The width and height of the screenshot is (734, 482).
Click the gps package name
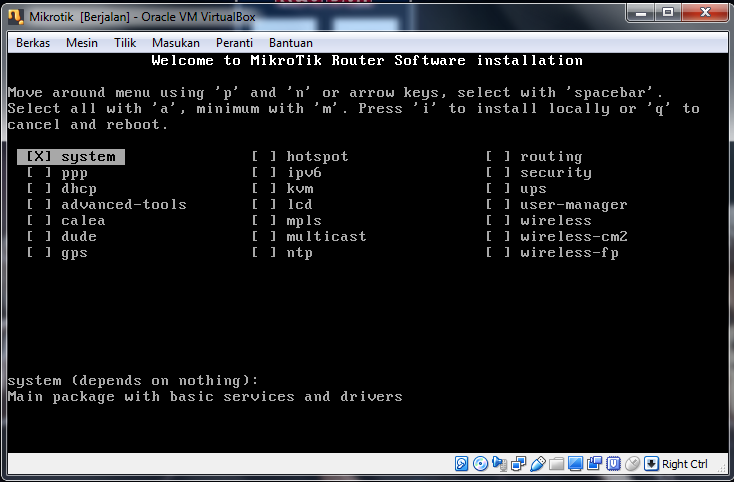[74, 254]
